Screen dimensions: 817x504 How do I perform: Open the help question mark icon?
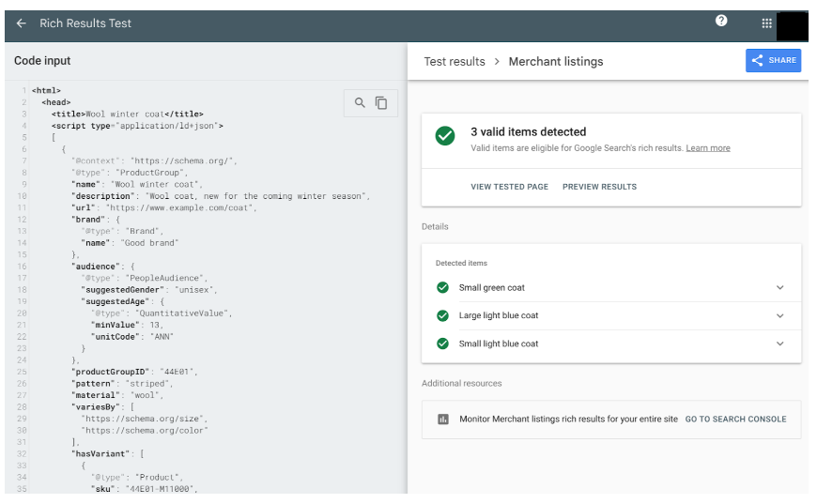pyautogui.click(x=721, y=21)
